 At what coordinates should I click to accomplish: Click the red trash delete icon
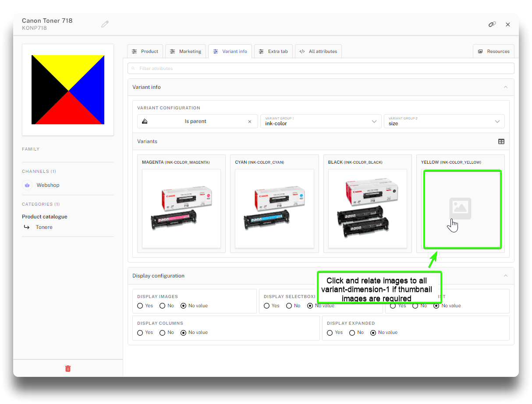[68, 369]
